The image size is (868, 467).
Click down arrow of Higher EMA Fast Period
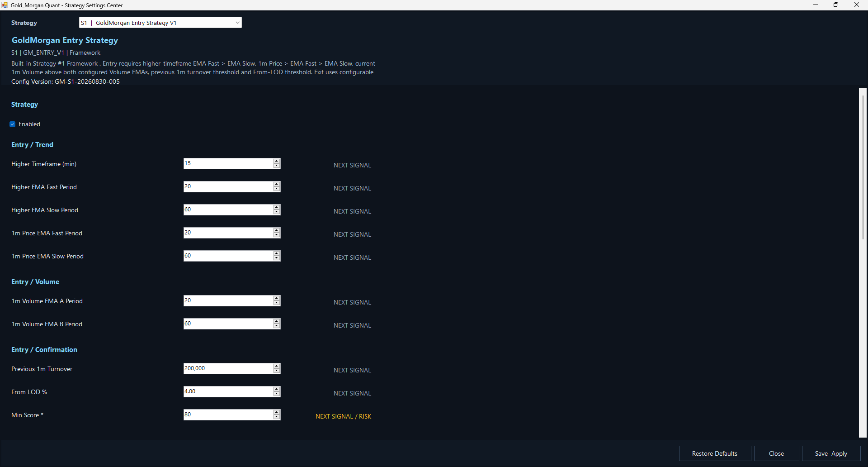coord(277,189)
